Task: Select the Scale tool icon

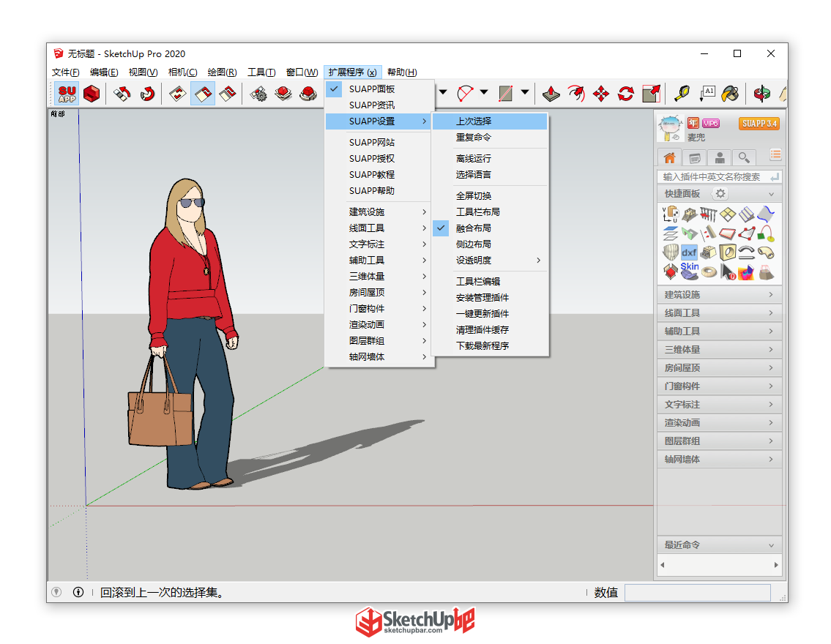Action: 651,94
